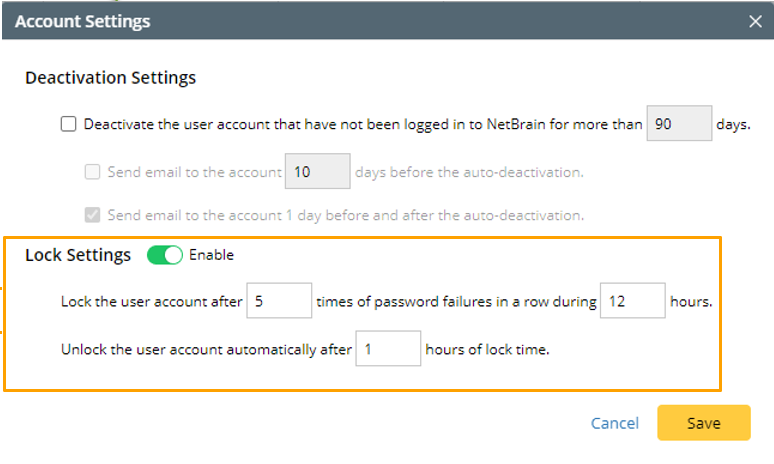Click the 1 day before and after label text
Screen dimensions: 774x464
tap(345, 214)
